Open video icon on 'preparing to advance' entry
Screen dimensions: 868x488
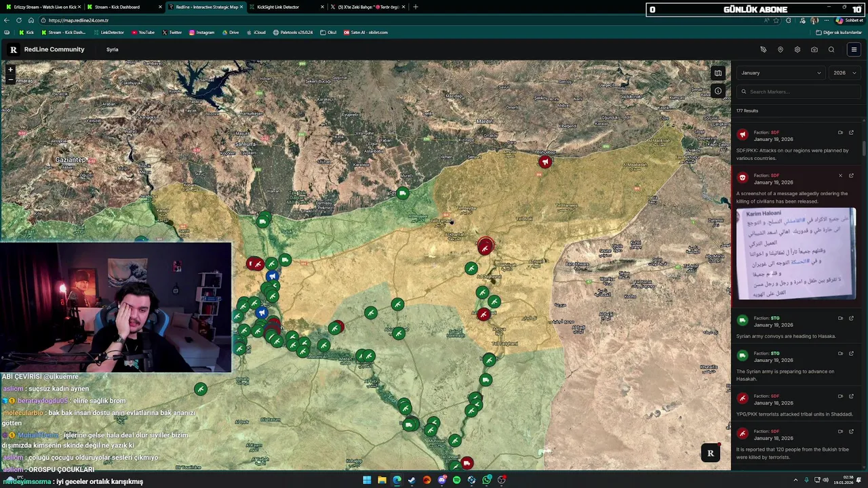coord(840,353)
